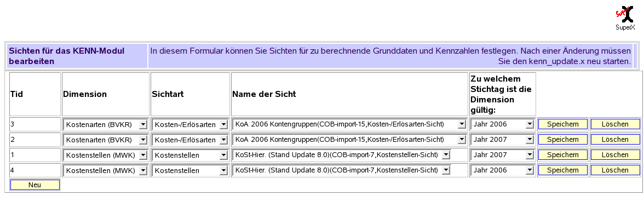Delete the row with Tid 2
This screenshot has width=644, height=207.
tap(615, 140)
